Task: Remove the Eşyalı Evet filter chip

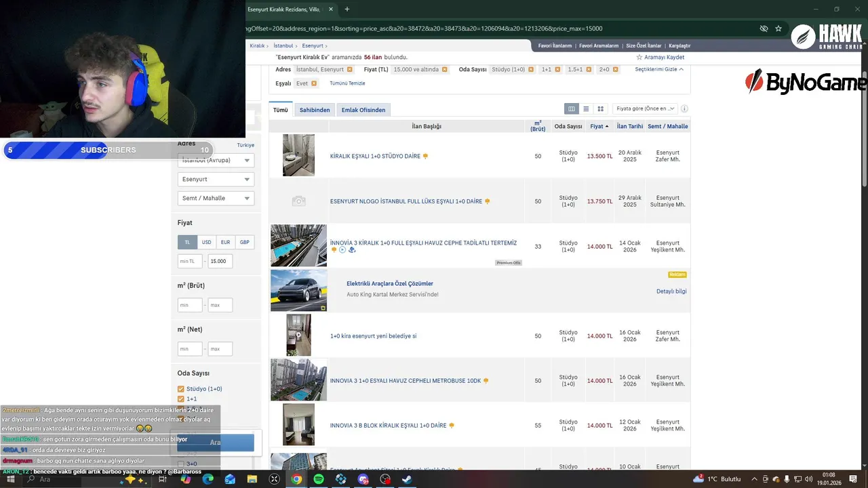Action: [x=314, y=83]
